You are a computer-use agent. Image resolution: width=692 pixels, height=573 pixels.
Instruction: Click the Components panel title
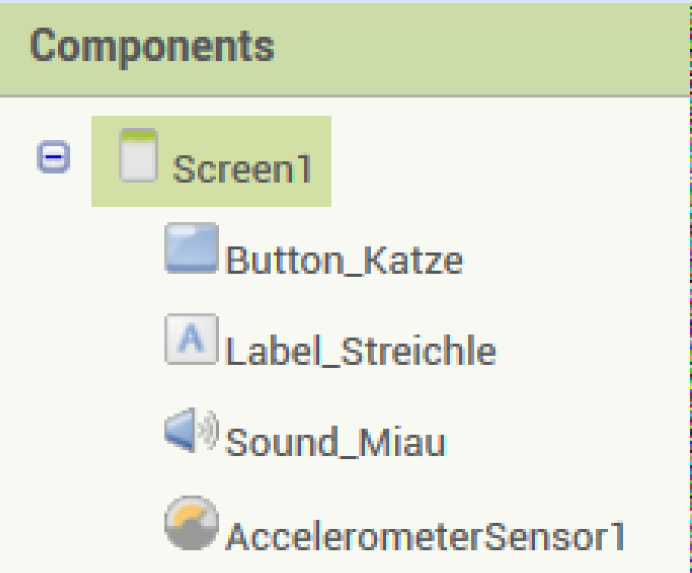click(152, 46)
